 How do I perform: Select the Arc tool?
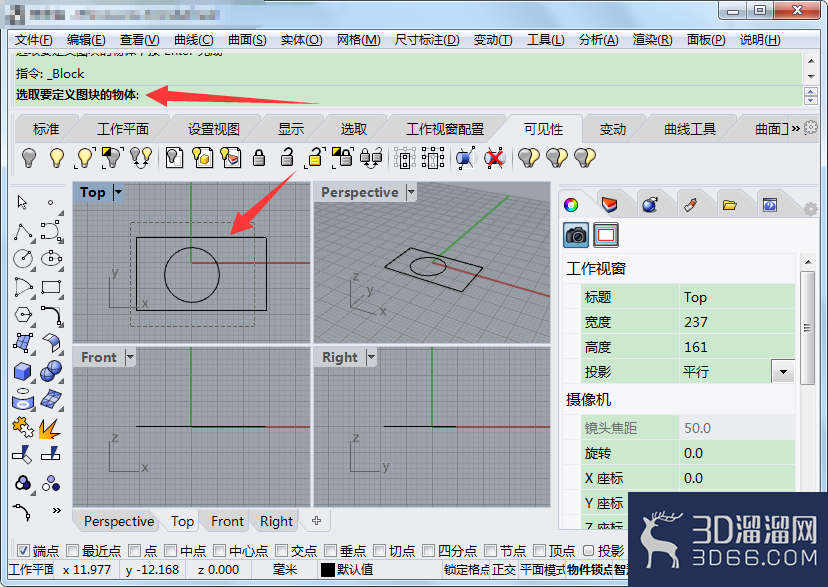click(x=23, y=287)
